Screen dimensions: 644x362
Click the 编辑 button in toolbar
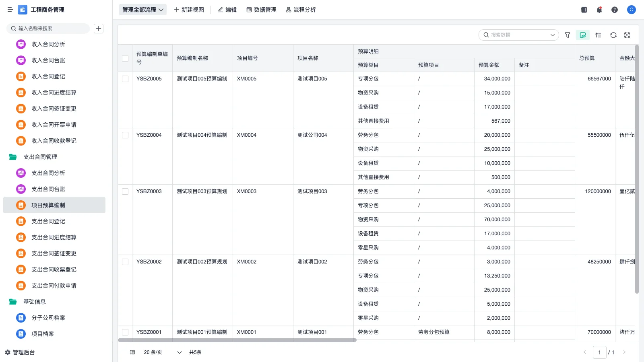point(227,9)
